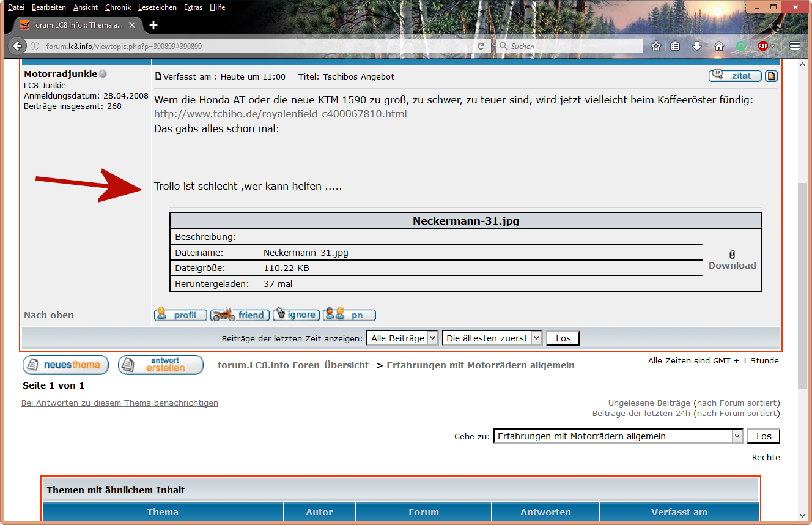
Task: Click the zitat quote button
Action: [x=735, y=76]
